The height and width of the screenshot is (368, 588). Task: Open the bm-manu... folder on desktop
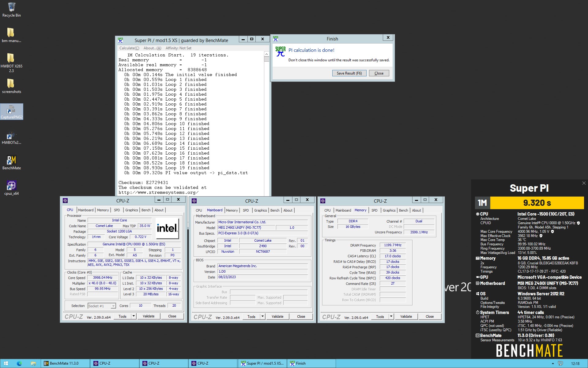[11, 35]
